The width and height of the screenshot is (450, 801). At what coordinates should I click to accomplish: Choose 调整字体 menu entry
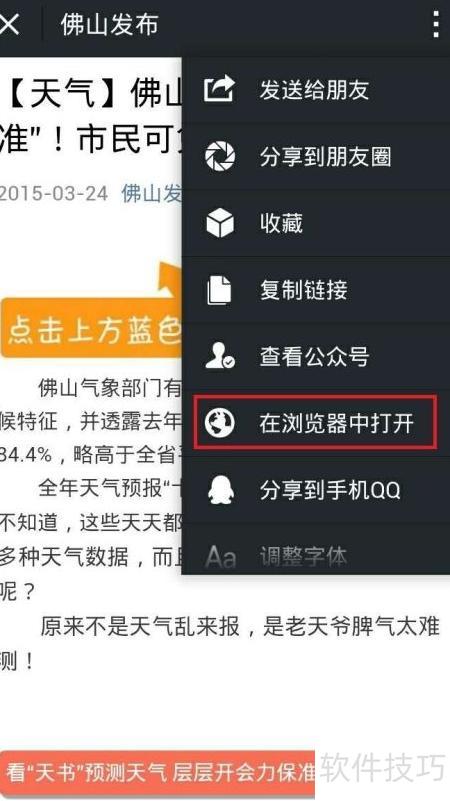coord(316,556)
